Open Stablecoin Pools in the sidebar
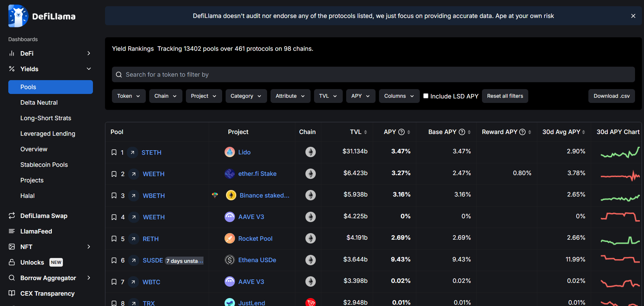 (44, 165)
